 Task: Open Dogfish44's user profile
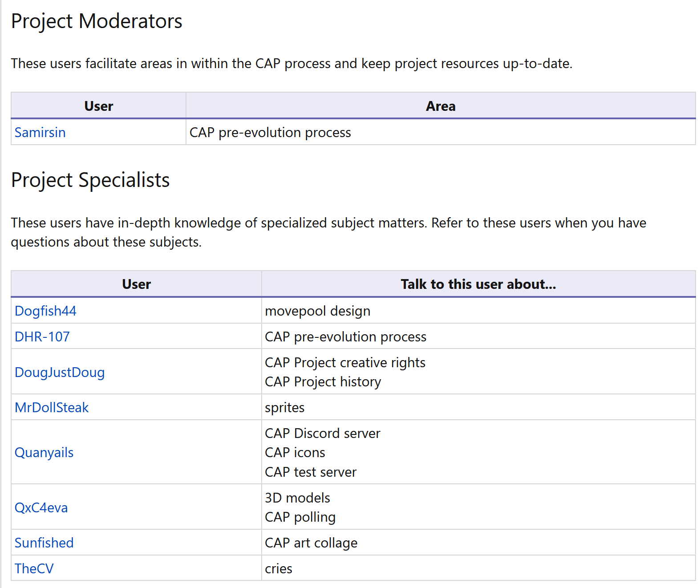tap(45, 311)
